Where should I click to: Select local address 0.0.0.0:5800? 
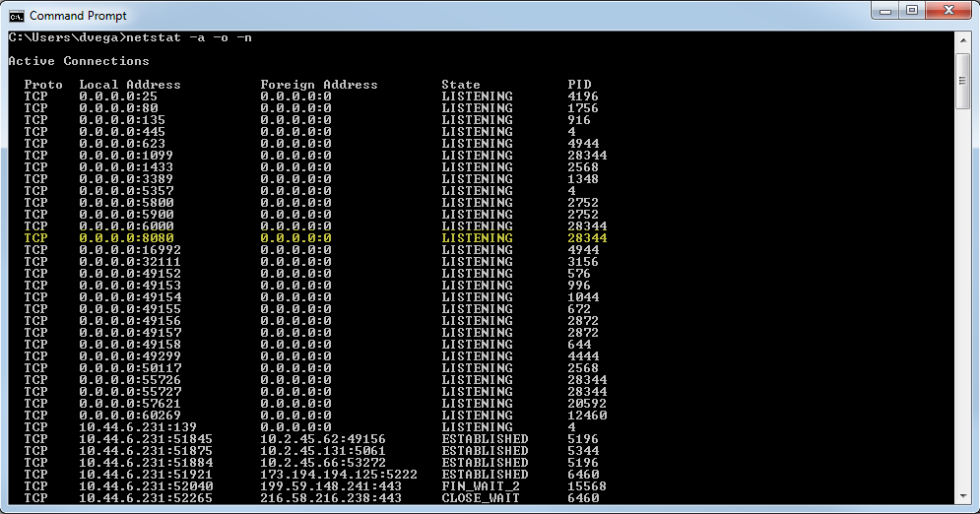click(126, 203)
